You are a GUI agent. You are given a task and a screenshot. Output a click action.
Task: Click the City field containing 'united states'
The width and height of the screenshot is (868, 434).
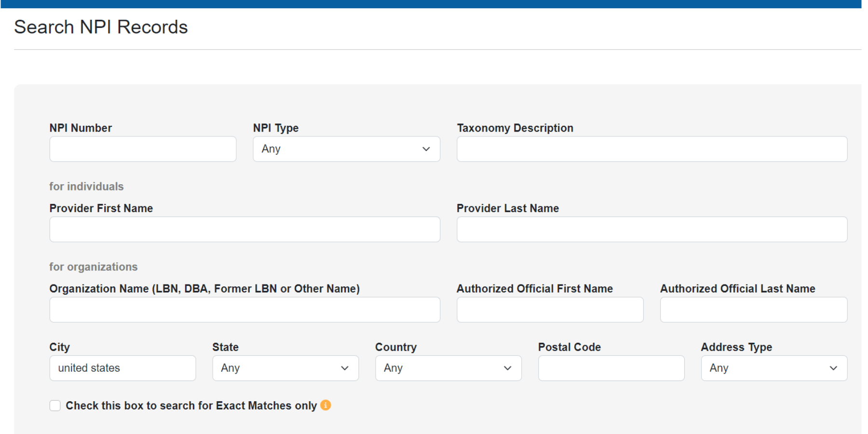coord(122,368)
